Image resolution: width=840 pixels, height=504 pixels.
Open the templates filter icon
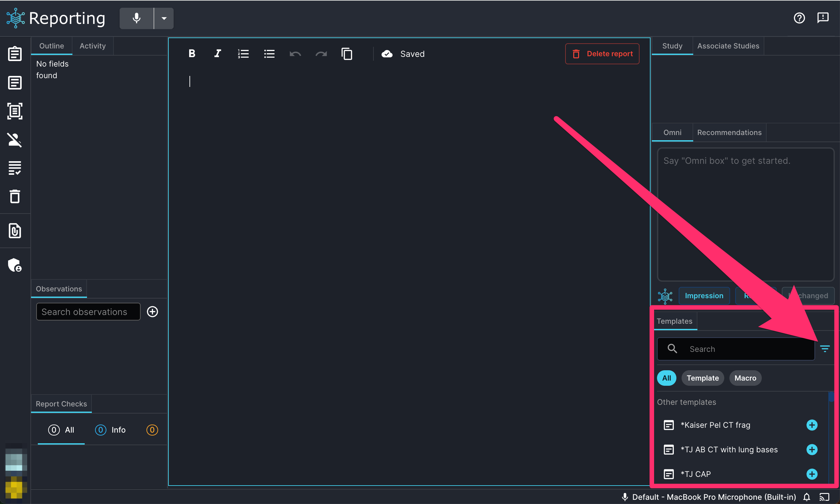(825, 349)
